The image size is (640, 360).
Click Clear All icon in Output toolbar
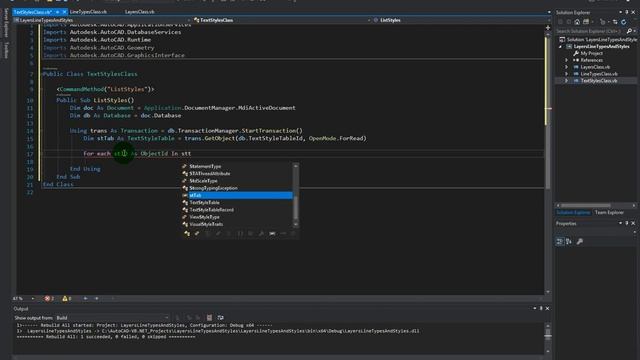pyautogui.click(x=209, y=318)
